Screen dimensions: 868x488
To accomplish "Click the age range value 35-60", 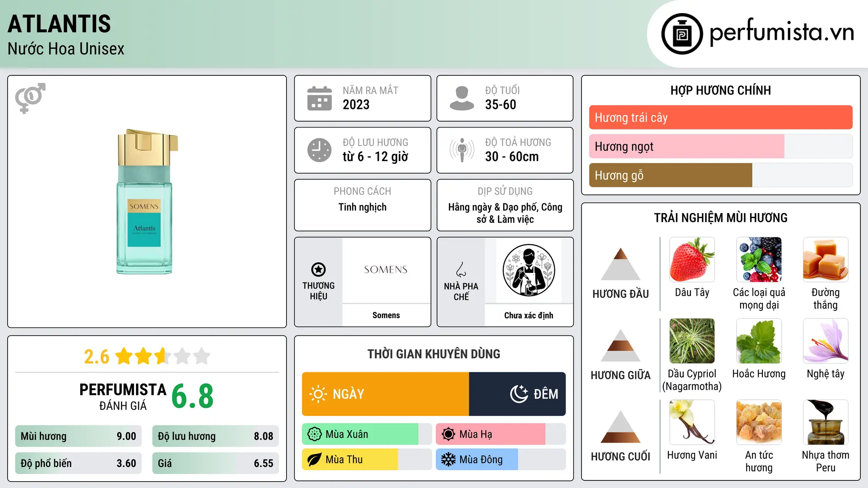I will pos(501,105).
